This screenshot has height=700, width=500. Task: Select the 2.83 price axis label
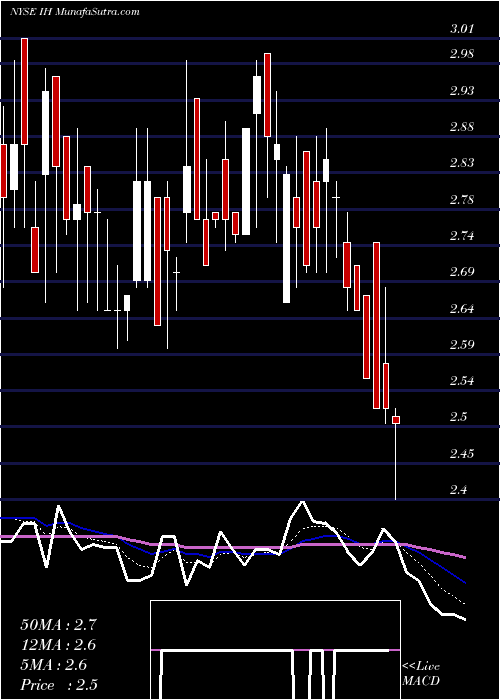coord(461,163)
